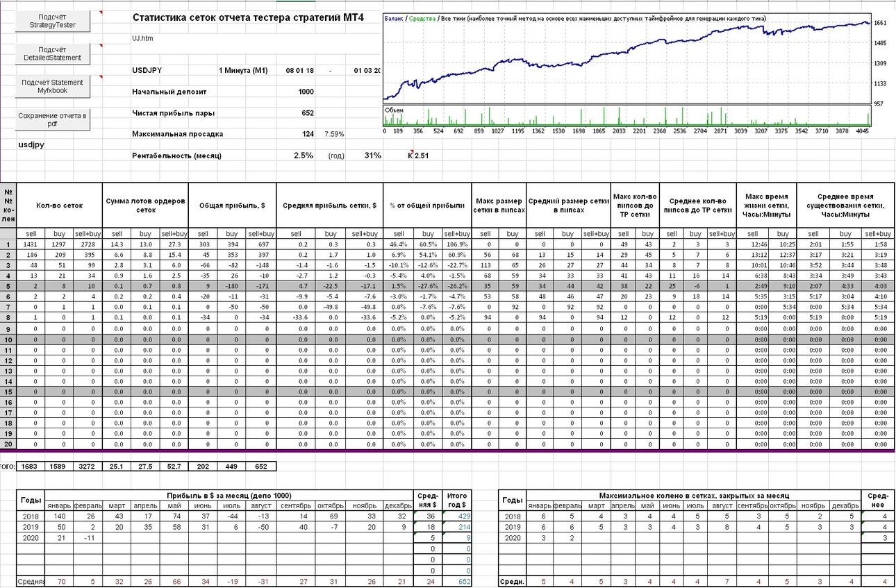
Task: Click total buy profit 449
Action: 232,467
